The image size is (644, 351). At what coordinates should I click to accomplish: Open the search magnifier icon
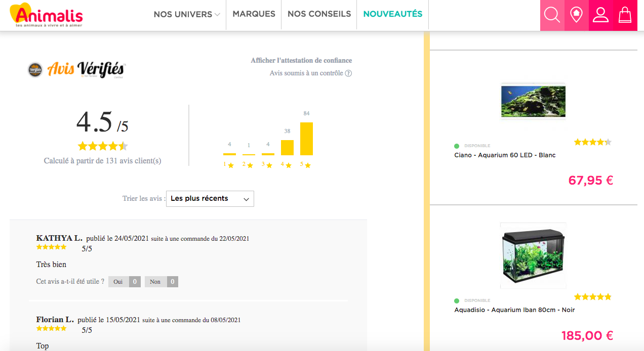tap(551, 15)
